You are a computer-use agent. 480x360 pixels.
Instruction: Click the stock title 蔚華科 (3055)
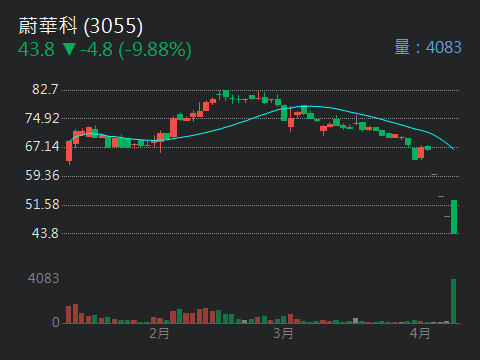(80, 26)
